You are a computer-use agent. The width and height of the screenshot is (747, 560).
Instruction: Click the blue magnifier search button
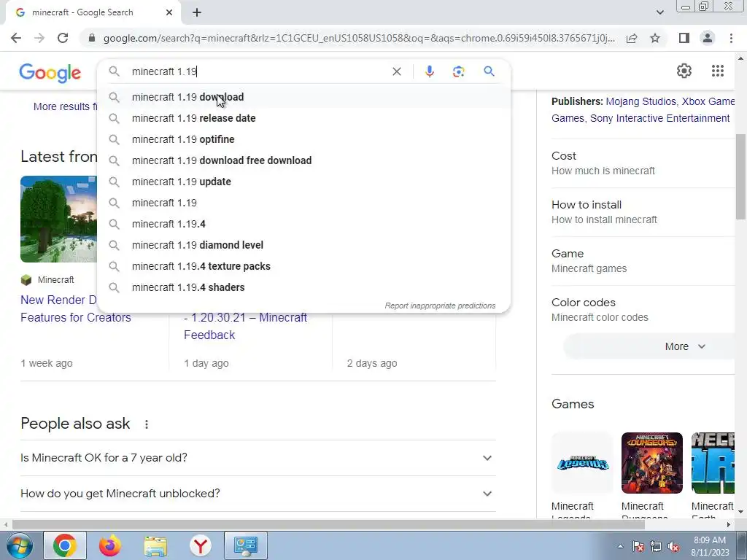[489, 71]
